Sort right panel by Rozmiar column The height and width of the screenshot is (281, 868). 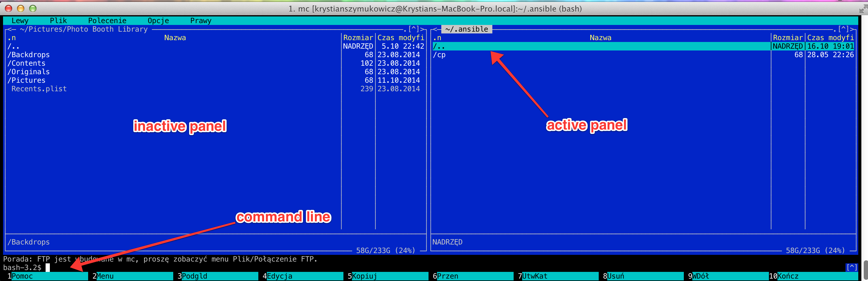pos(787,38)
